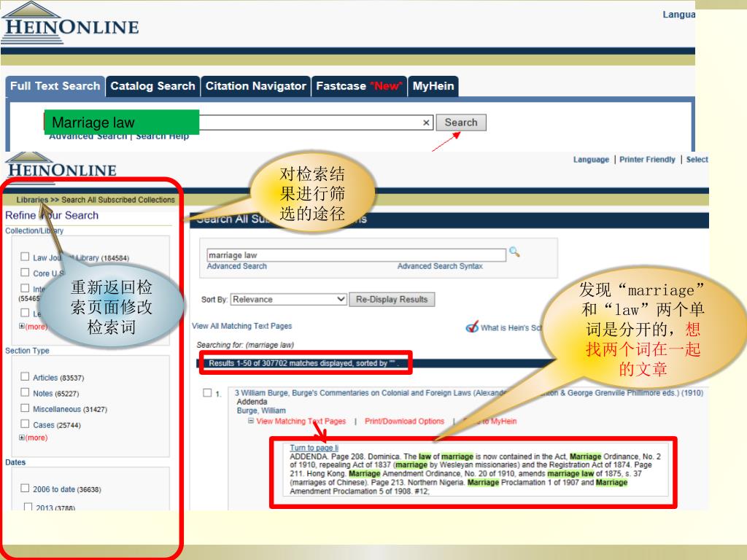Click the Libraries breadcrumb link
Viewport: 747px width, 560px height.
click(x=32, y=200)
